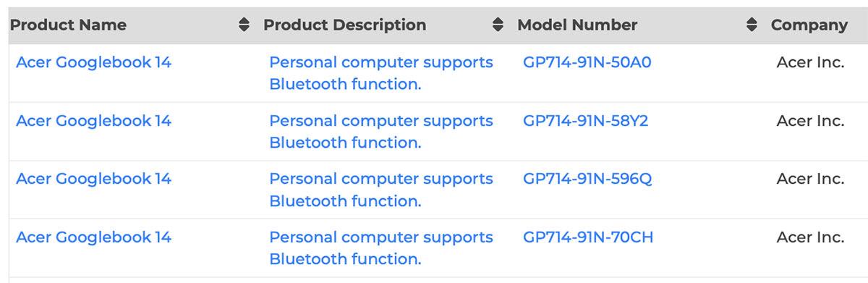Open first Acer Googlebook 14 link

93,62
